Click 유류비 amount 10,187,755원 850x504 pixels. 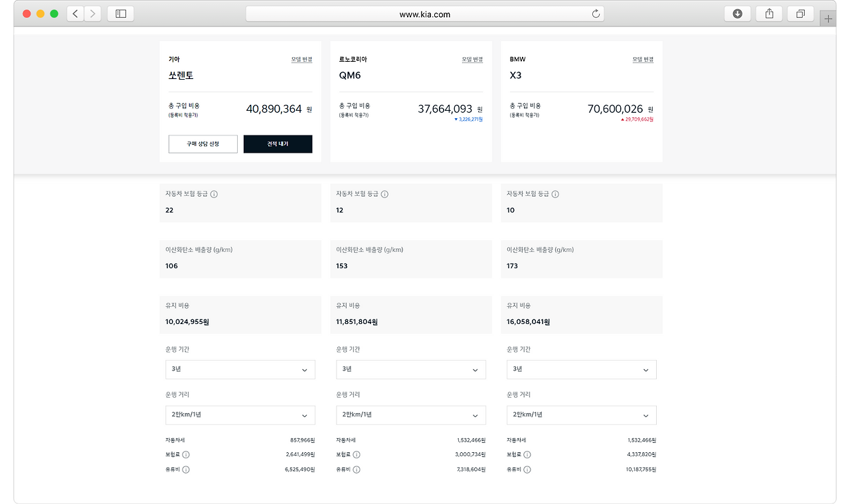point(640,469)
